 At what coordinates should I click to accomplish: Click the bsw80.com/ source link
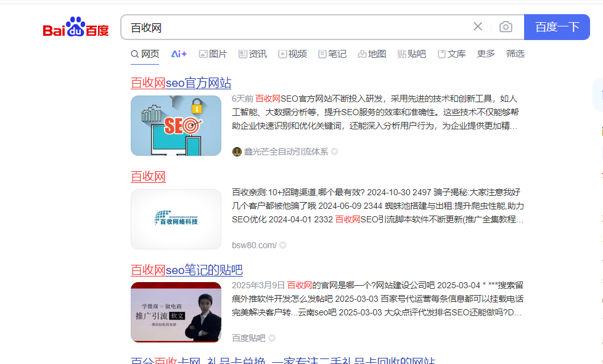tap(254, 245)
